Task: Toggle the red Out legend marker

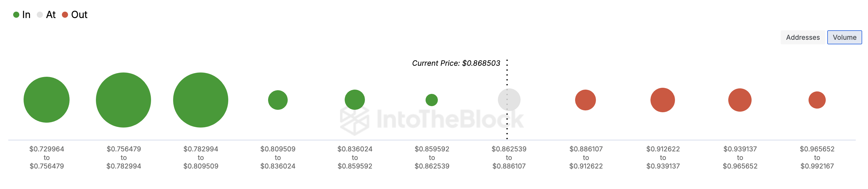Action: [x=65, y=15]
